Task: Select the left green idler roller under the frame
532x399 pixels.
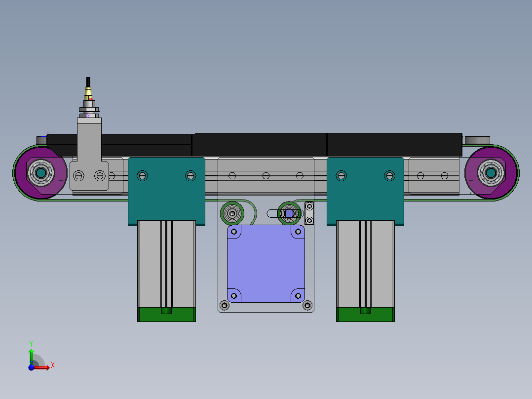Action: click(x=232, y=214)
